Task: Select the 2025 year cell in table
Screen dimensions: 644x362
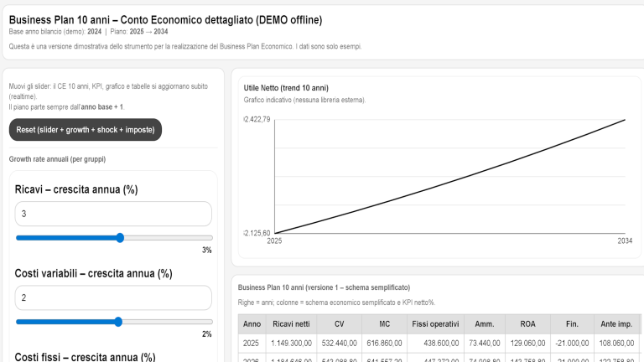Action: click(252, 344)
